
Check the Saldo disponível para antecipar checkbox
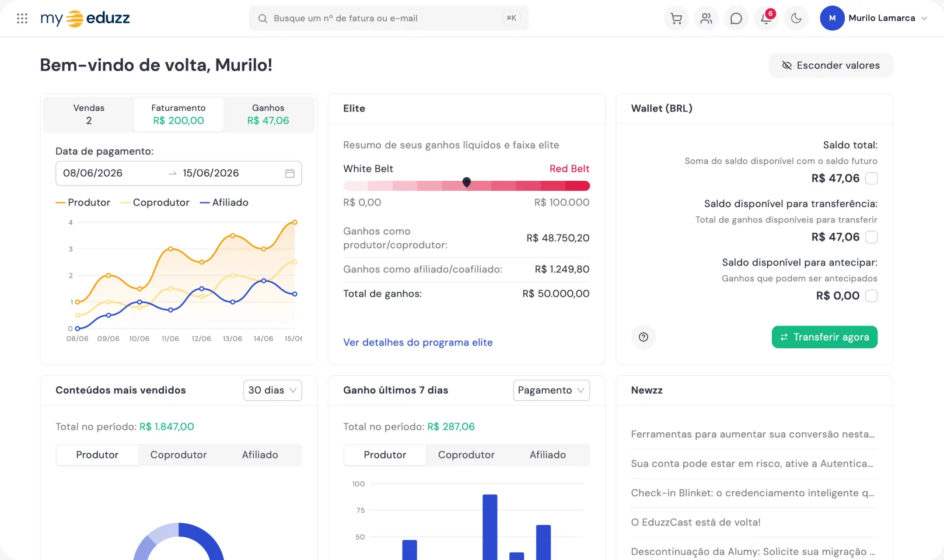click(871, 296)
